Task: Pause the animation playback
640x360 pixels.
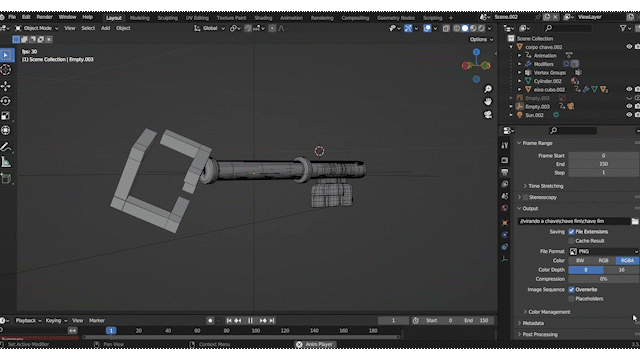Action: (250, 321)
